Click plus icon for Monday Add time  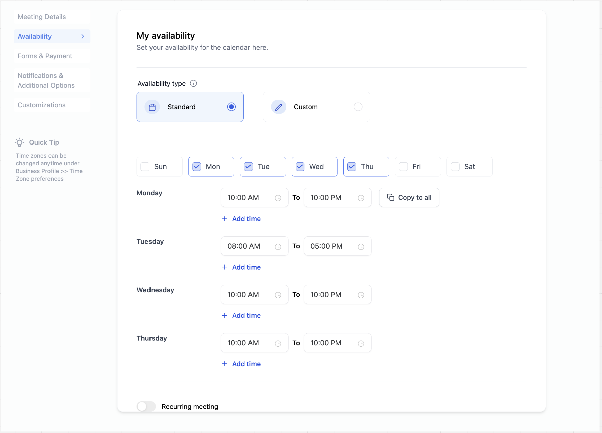point(225,218)
